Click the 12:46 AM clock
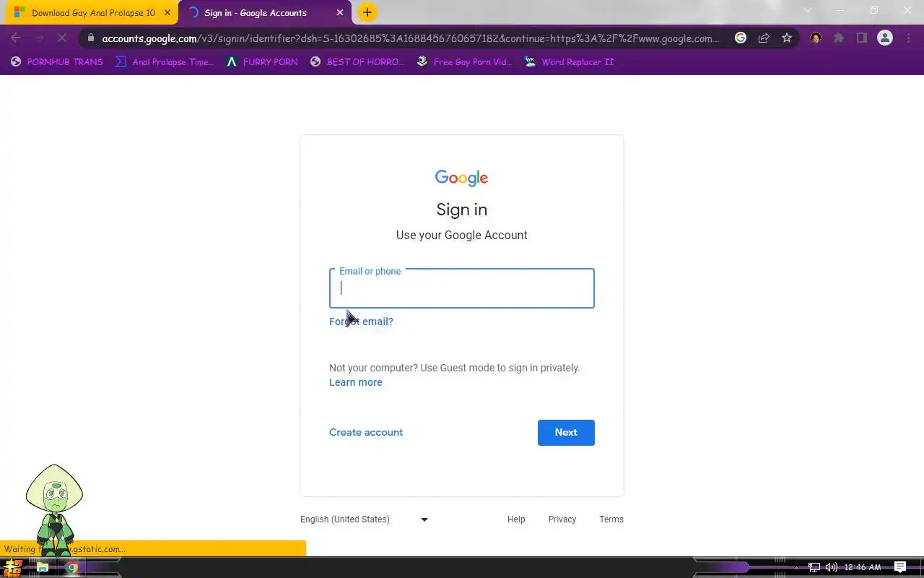Viewport: 924px width, 578px height. point(863,568)
